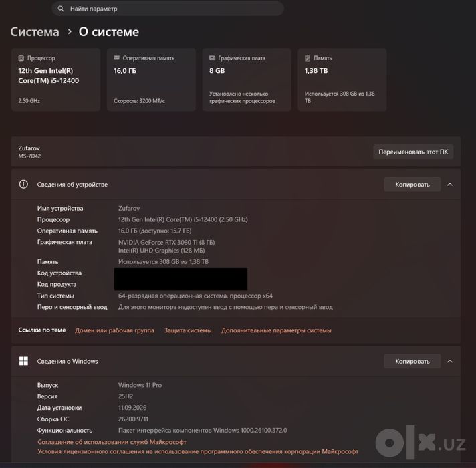Screen dimensions: 476x468
Task: Click the info icon beside 'Сведения об устройстве'
Action: 23,184
